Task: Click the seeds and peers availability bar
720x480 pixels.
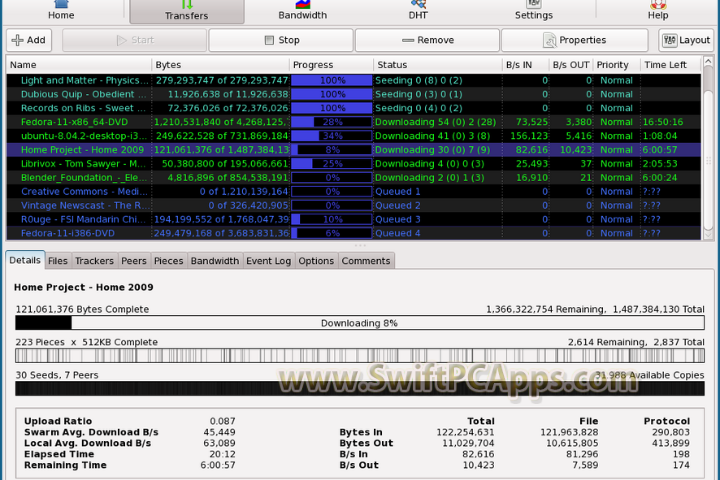Action: 360,389
